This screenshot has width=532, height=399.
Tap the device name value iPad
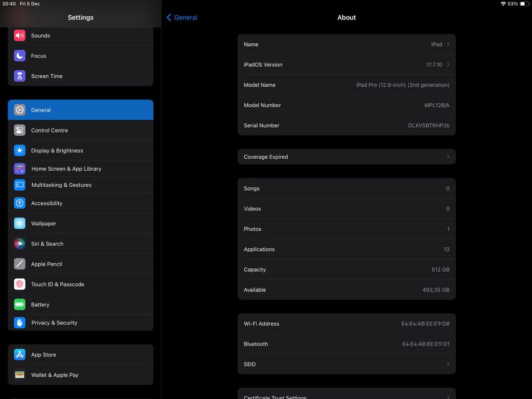pos(437,44)
